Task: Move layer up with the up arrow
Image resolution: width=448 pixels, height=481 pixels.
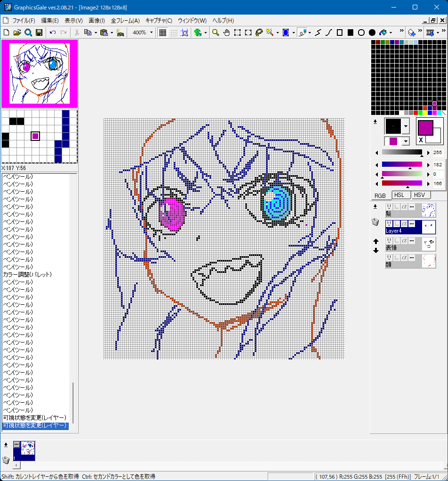Action: coord(376,242)
